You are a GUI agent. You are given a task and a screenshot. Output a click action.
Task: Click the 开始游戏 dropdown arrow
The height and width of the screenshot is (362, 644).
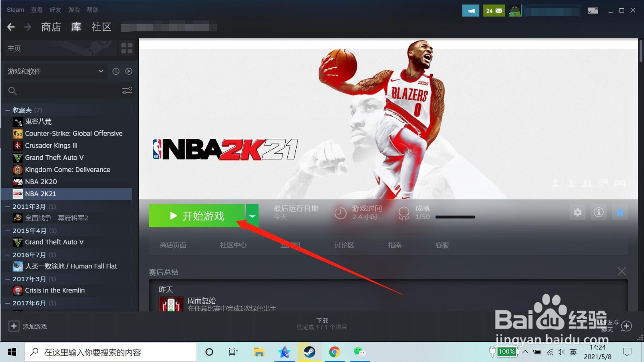[x=252, y=216]
